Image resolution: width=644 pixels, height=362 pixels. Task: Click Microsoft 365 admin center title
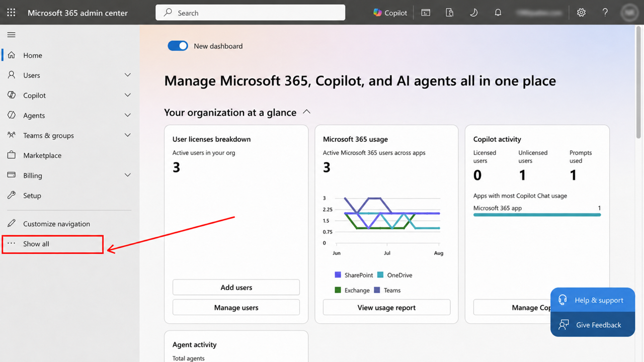pyautogui.click(x=77, y=13)
